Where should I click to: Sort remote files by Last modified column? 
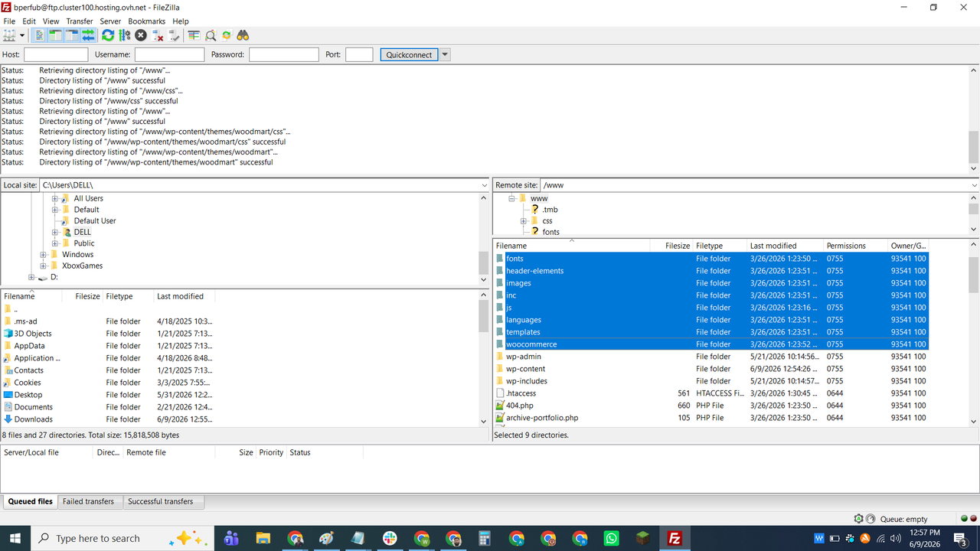click(785, 246)
